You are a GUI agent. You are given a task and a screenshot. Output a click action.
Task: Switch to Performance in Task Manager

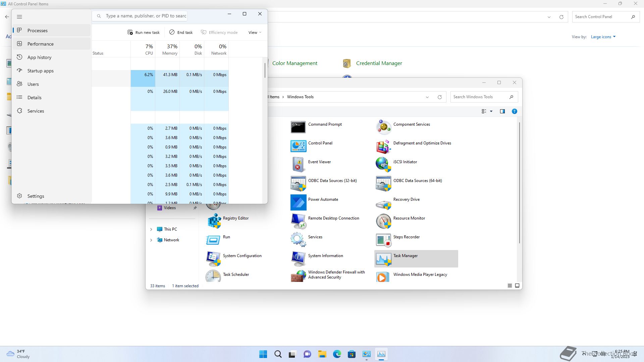click(x=52, y=44)
